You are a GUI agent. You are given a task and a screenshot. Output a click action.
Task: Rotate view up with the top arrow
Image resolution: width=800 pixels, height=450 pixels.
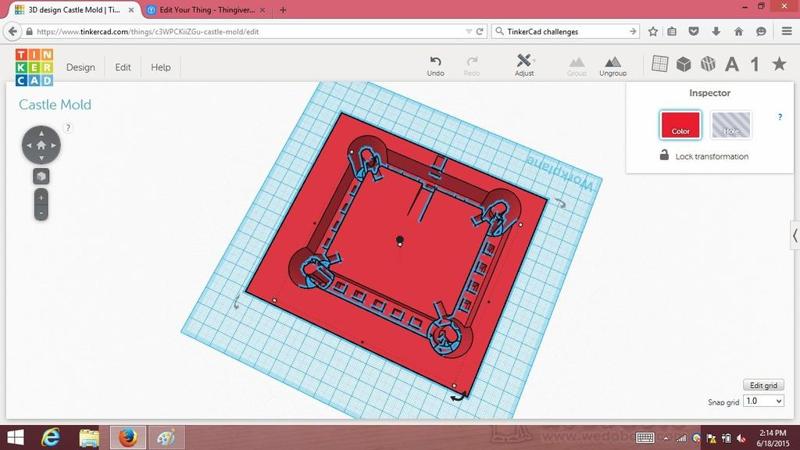point(41,133)
